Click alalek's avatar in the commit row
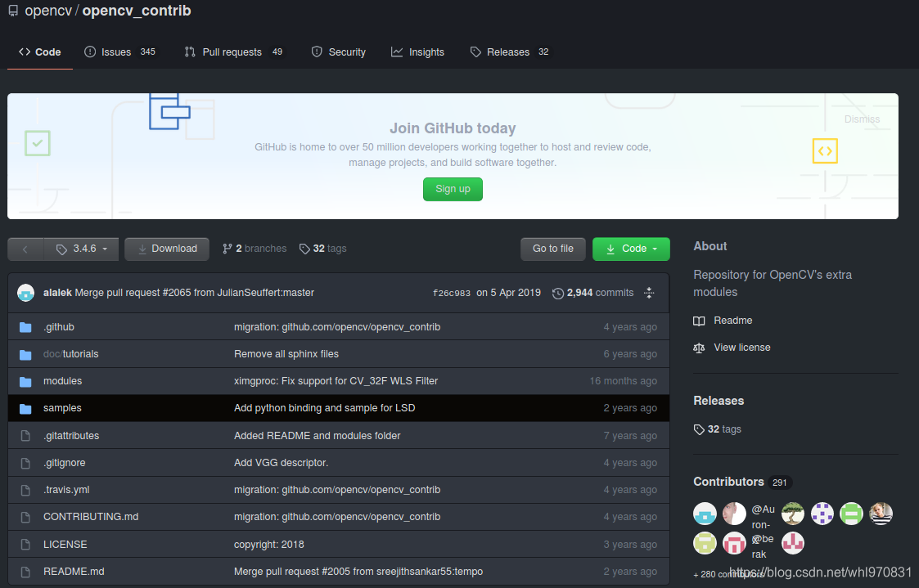 [26, 292]
